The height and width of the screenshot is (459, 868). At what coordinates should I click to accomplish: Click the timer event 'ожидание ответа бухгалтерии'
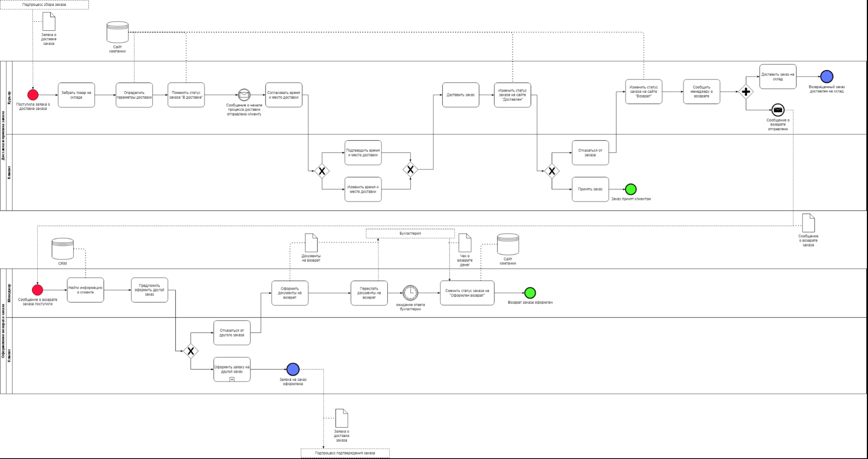[x=410, y=293]
